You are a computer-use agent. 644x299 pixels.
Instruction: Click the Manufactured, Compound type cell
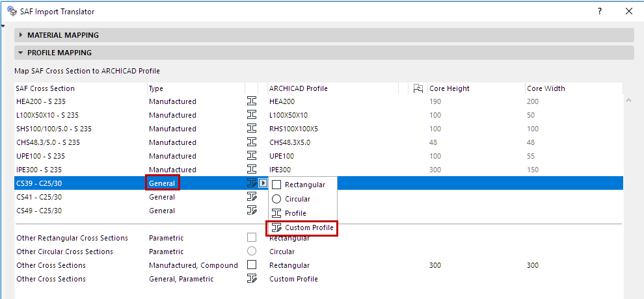pyautogui.click(x=193, y=265)
